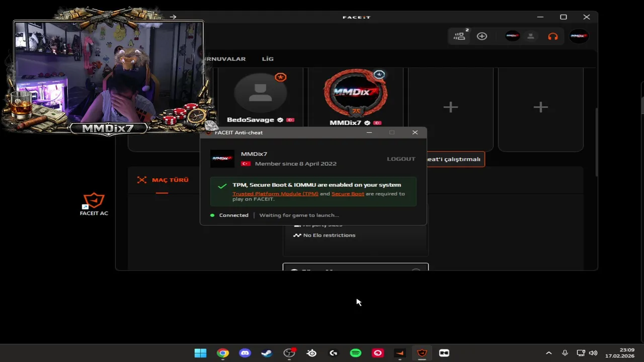Open Trusted Platform Module (TPM) link
Viewport: 644px width, 362px height.
(x=275, y=194)
